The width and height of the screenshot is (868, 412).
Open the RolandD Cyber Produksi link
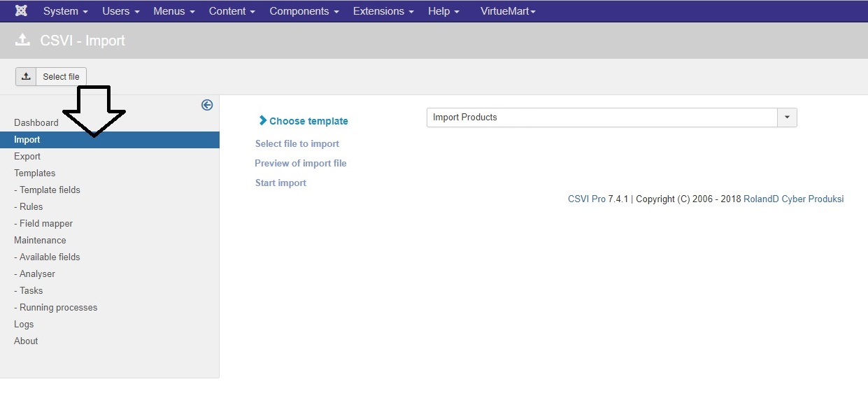pos(794,199)
